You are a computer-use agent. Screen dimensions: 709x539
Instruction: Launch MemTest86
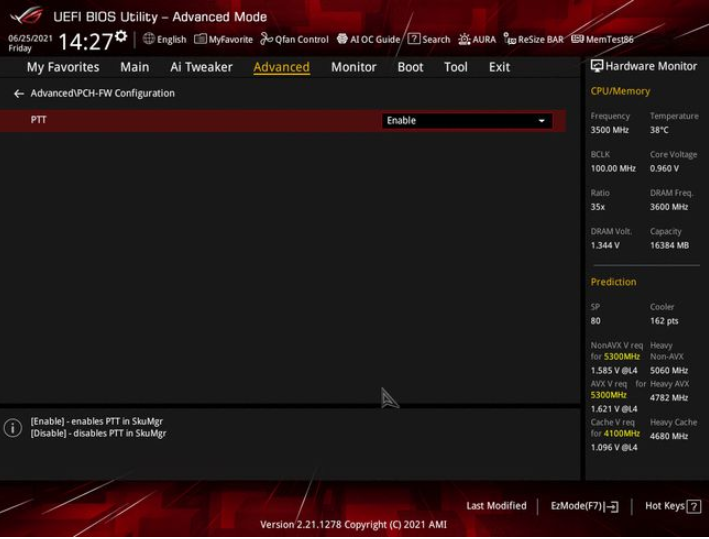click(602, 39)
